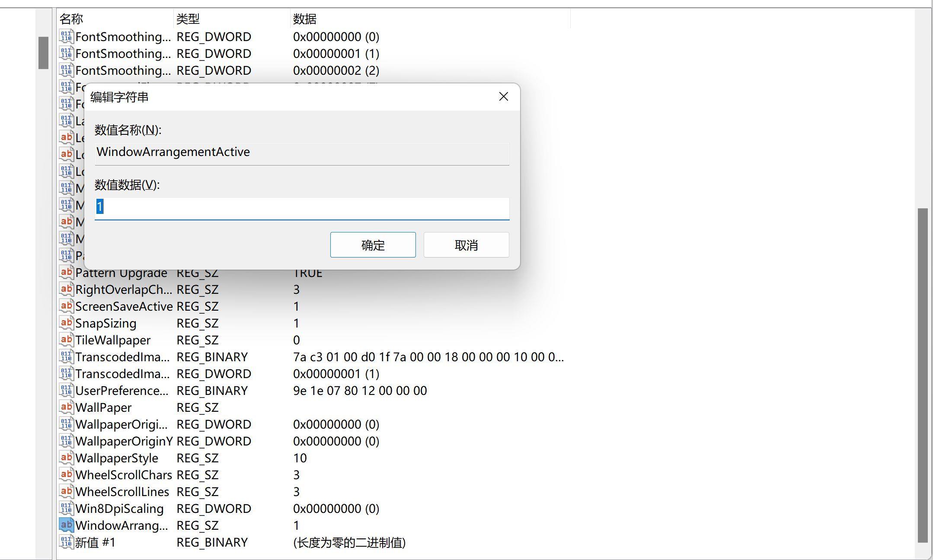
Task: Click the icon beside Win8DpiScaling
Action: tap(66, 508)
